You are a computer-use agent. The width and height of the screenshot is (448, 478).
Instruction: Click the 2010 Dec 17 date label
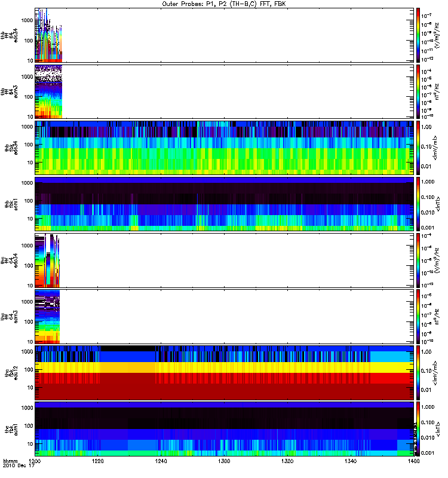pyautogui.click(x=19, y=466)
